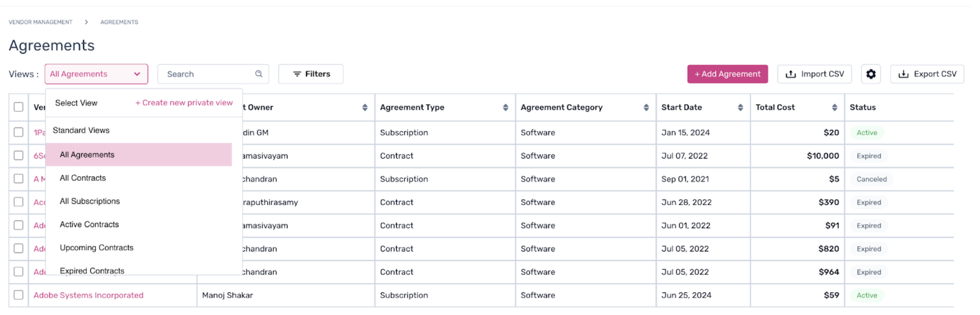Sort by Agreement Category column arrows
This screenshot has width=980, height=315.
(646, 108)
